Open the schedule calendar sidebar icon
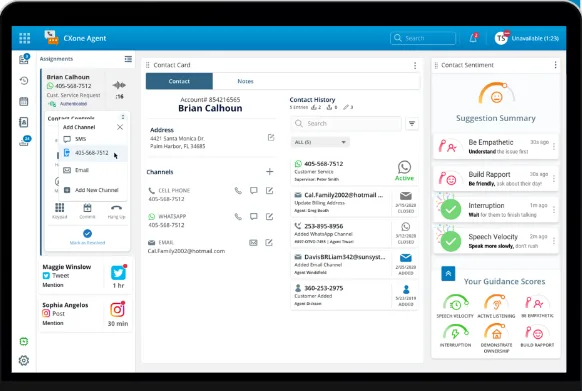Screen dimensions: 582x391 tap(24, 101)
